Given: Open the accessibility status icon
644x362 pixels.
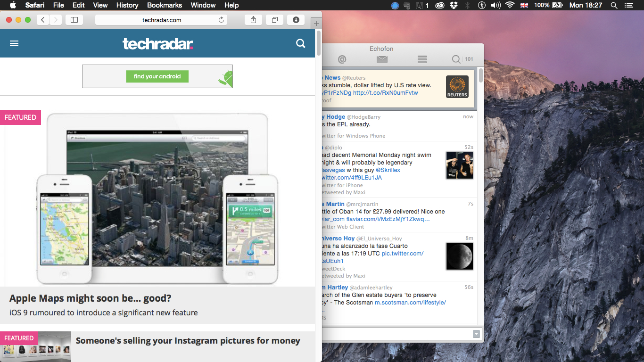Looking at the screenshot, I should coord(481,5).
